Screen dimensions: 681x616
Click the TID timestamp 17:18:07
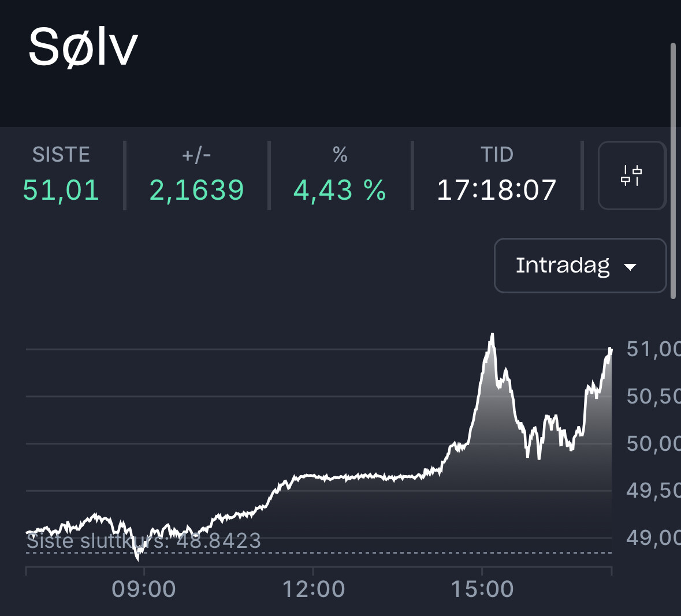pos(496,190)
